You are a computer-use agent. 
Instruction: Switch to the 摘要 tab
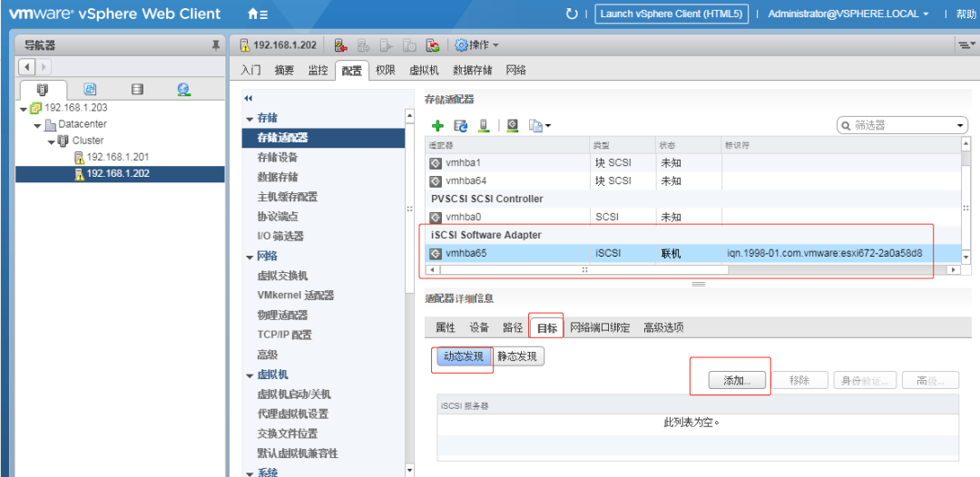[x=284, y=71]
